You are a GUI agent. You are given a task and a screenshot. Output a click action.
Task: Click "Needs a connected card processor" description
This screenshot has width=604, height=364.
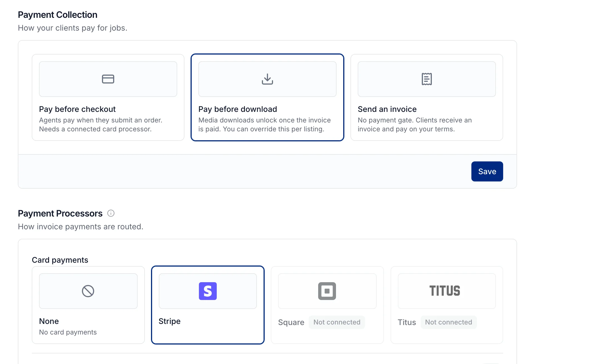click(95, 129)
